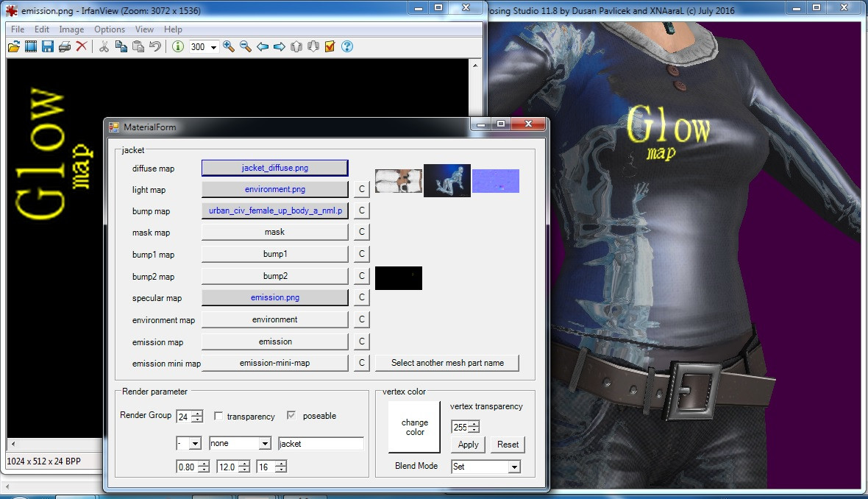Click the Cut scissors icon
The image size is (868, 499).
pos(104,46)
